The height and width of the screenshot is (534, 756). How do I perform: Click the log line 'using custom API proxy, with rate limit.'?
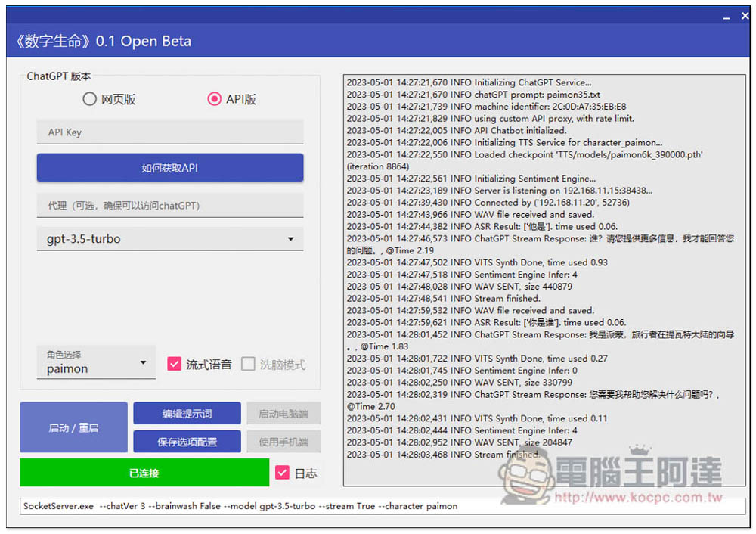(491, 119)
